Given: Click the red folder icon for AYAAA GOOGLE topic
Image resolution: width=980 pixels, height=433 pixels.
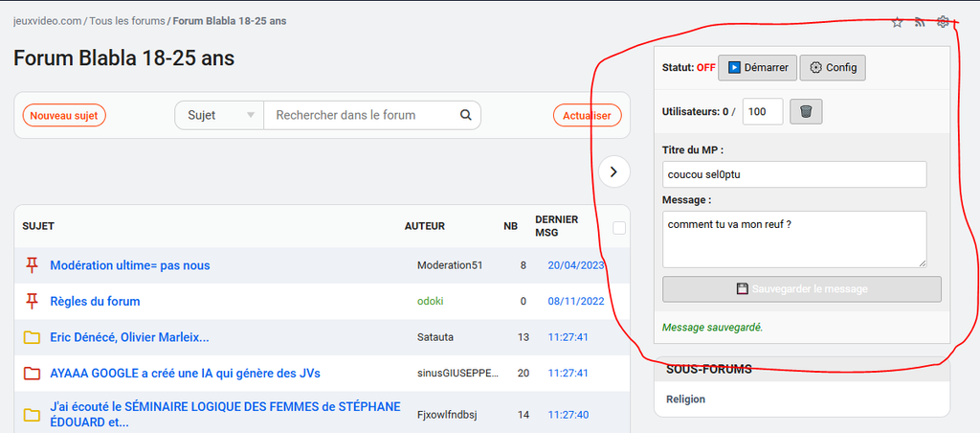Looking at the screenshot, I should pyautogui.click(x=32, y=374).
